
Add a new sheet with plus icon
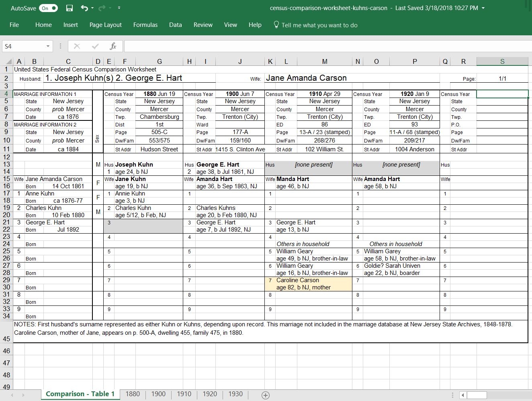tap(266, 395)
